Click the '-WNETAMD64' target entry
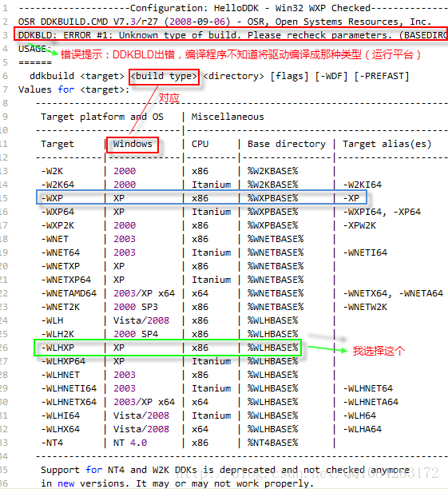Viewport: 448px width, 489px height. (x=69, y=293)
